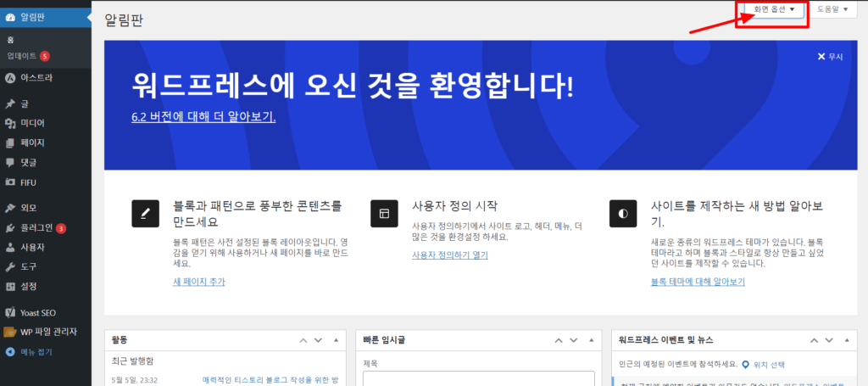Click the pushpin icon next to 글
The width and height of the screenshot is (868, 386).
click(x=10, y=103)
